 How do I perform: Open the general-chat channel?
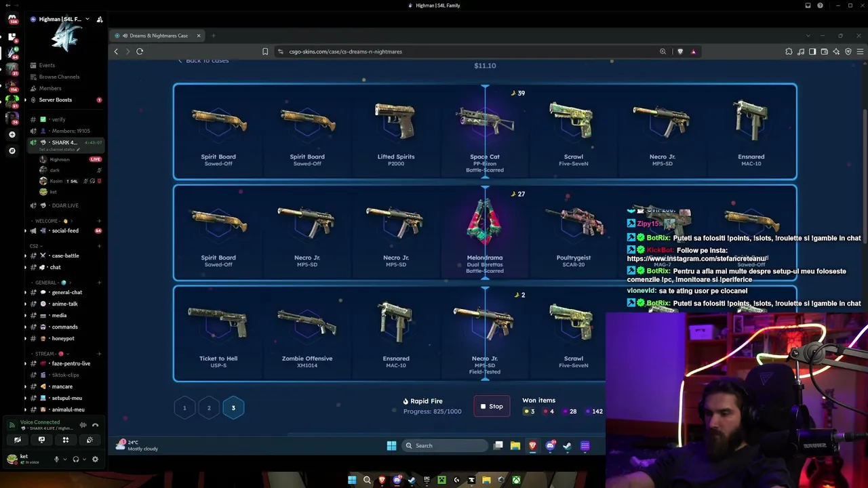point(66,292)
